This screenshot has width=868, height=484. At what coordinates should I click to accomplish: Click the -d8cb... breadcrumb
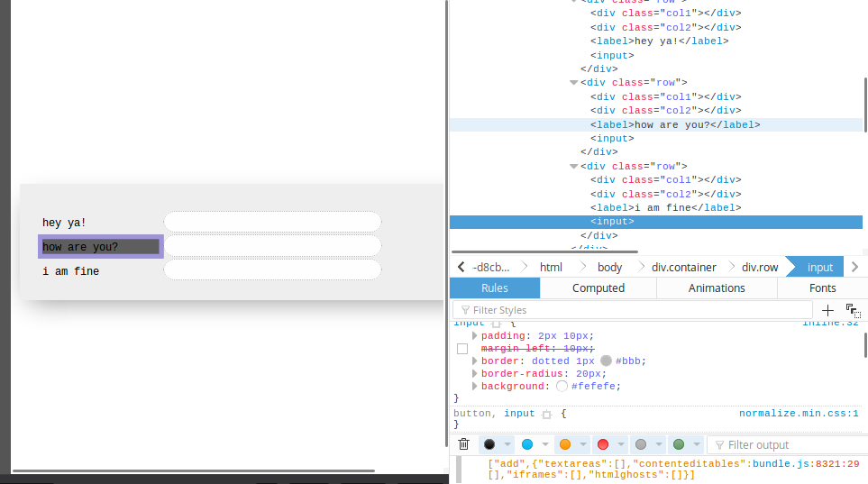(490, 267)
